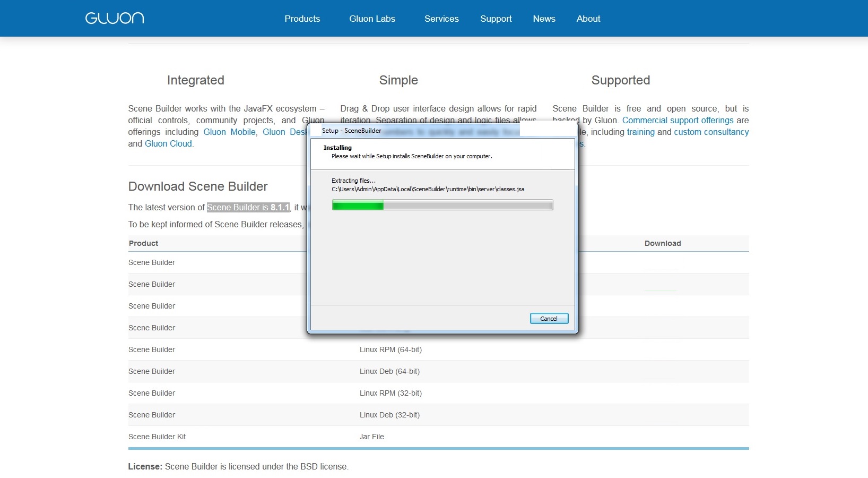Viewport: 868px width, 478px height.
Task: Click the Scene Builder Kit product row
Action: 438,437
